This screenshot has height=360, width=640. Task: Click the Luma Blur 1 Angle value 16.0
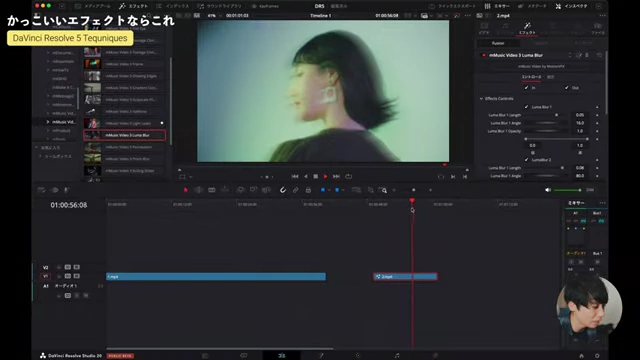click(x=580, y=123)
